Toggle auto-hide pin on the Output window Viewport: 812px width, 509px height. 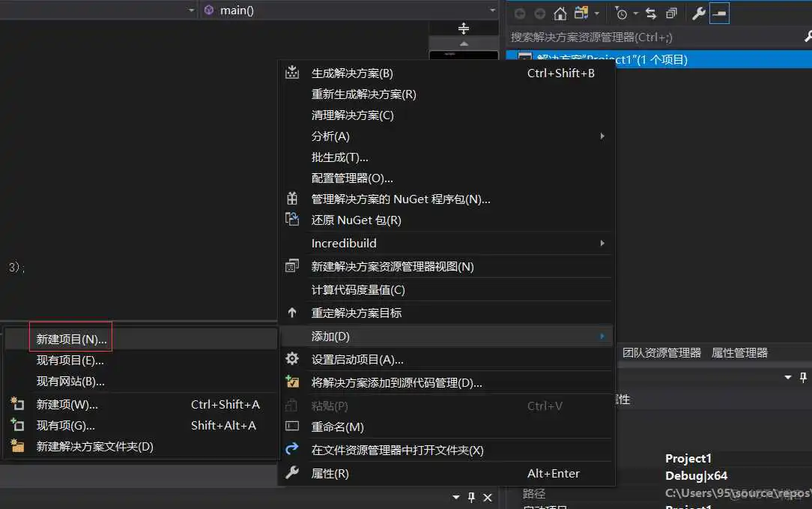point(470,497)
